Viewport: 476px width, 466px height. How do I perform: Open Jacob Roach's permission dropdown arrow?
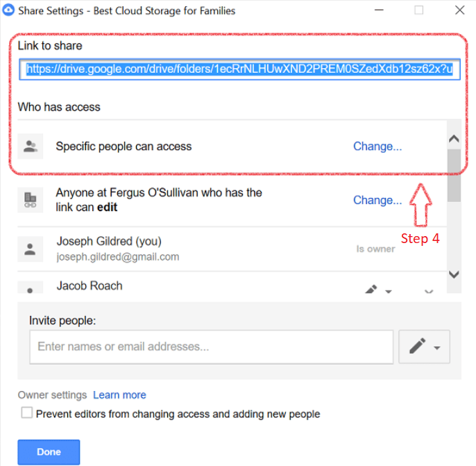tap(389, 291)
